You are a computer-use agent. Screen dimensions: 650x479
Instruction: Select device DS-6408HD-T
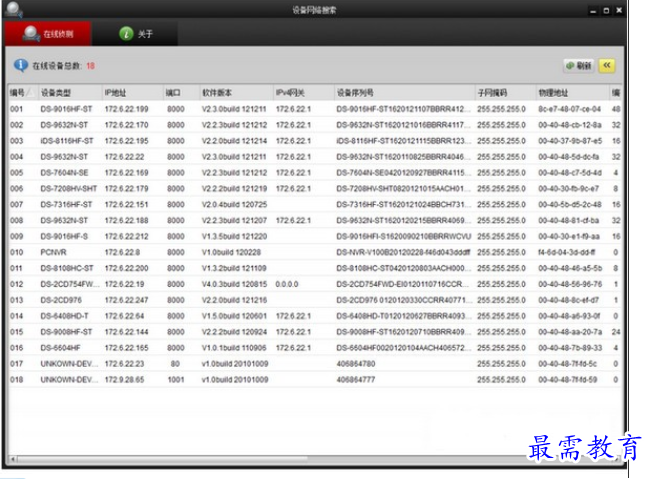pos(64,316)
